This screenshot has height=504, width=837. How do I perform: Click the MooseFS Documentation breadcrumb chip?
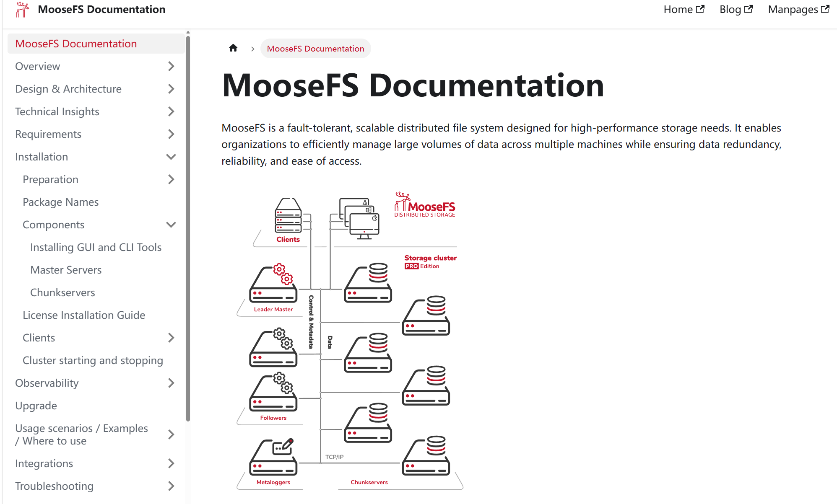click(x=315, y=49)
